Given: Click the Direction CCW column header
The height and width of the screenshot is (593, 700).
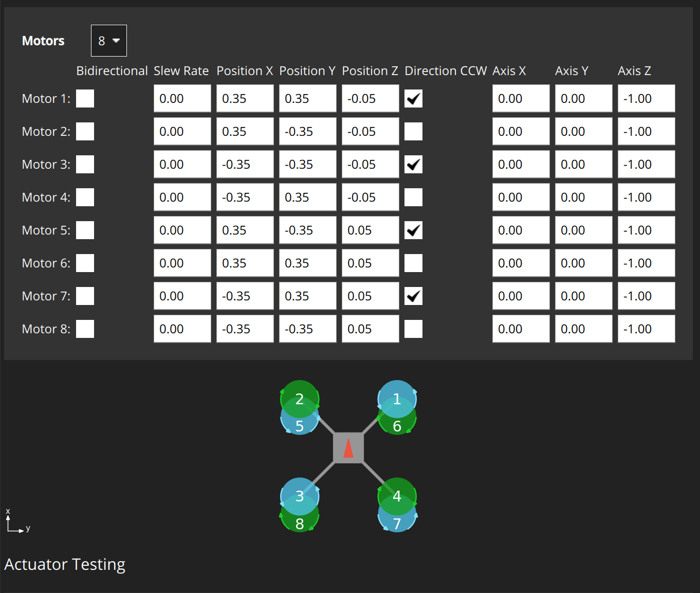Looking at the screenshot, I should click(x=446, y=71).
